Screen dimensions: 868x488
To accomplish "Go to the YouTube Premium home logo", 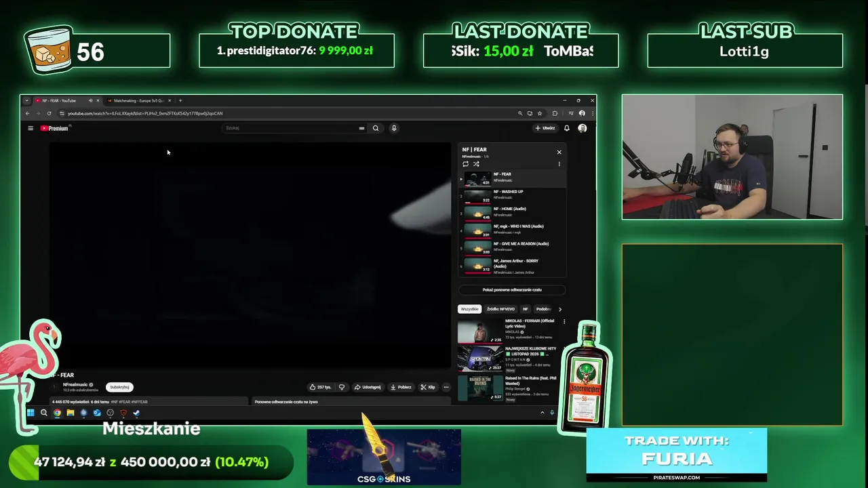I will 55,128.
